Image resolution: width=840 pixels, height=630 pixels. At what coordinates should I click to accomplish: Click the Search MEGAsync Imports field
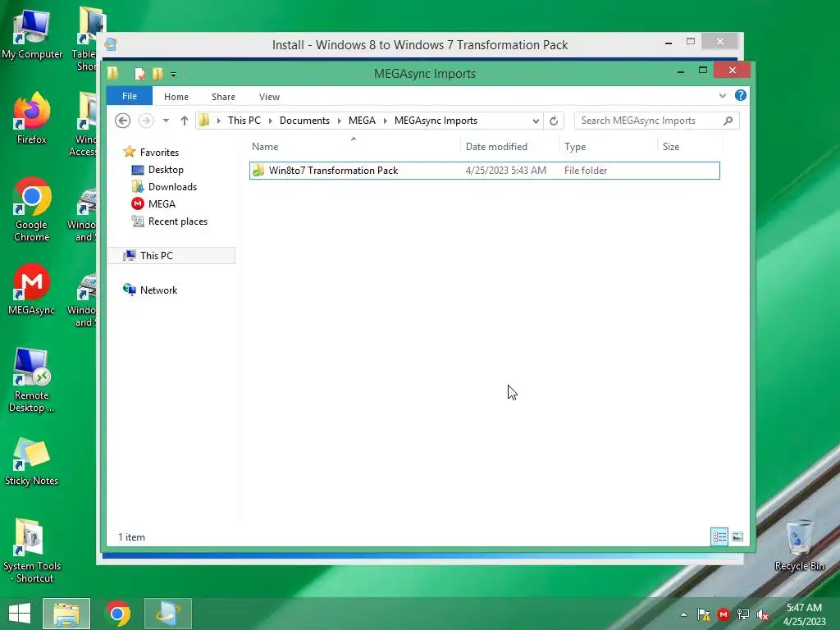click(x=648, y=121)
